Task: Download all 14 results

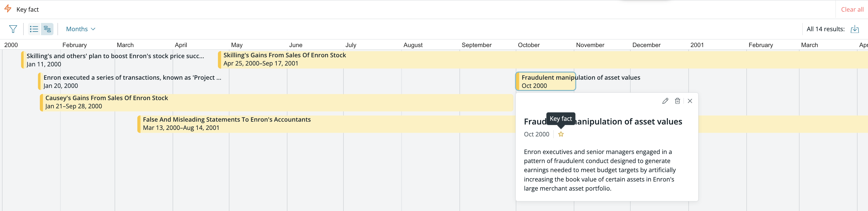Action: coord(854,29)
